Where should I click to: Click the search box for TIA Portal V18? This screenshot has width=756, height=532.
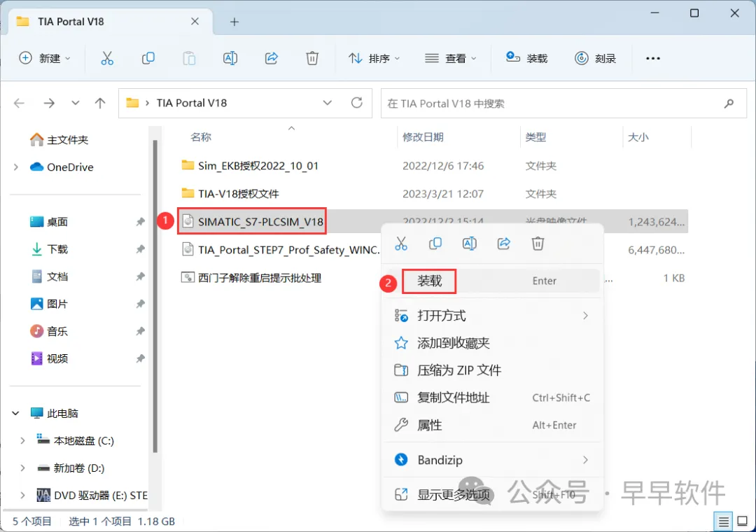point(563,103)
